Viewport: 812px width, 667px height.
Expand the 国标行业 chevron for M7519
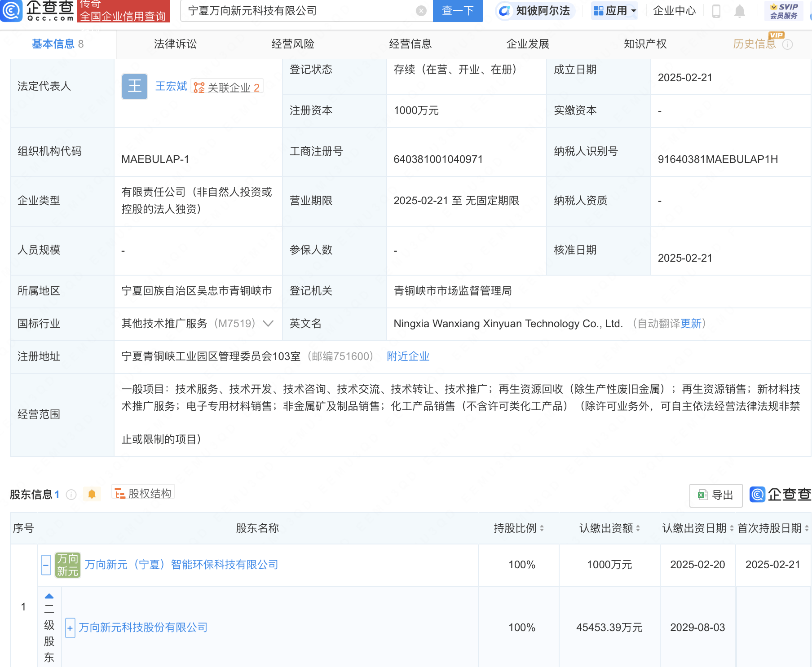[268, 323]
